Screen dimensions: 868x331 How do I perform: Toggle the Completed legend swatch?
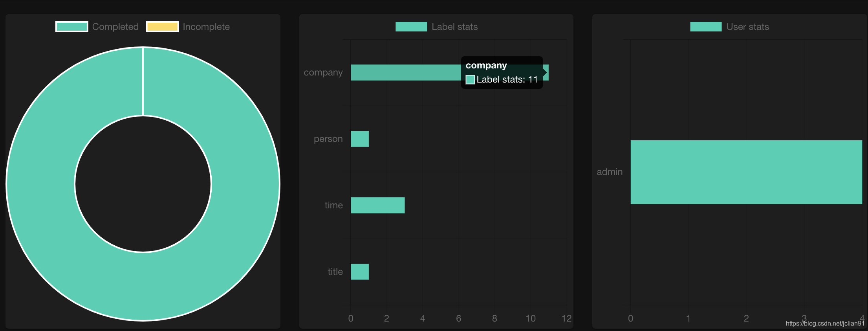72,27
